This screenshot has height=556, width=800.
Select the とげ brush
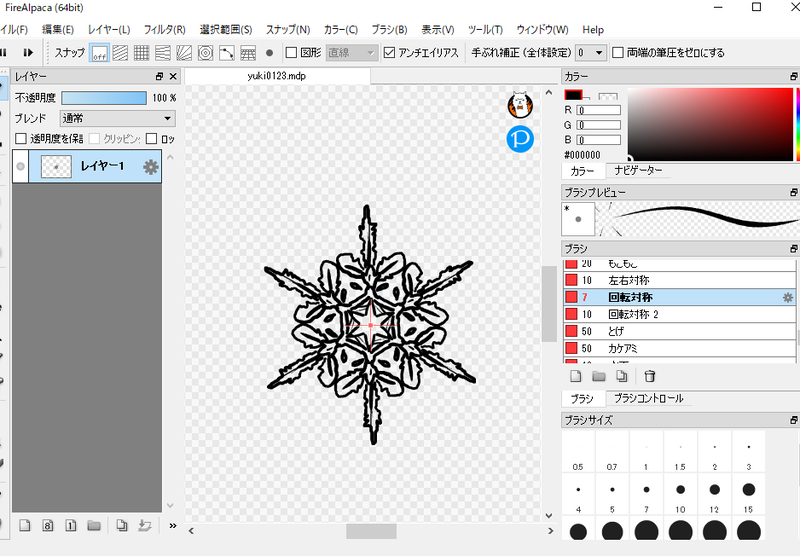pyautogui.click(x=679, y=332)
